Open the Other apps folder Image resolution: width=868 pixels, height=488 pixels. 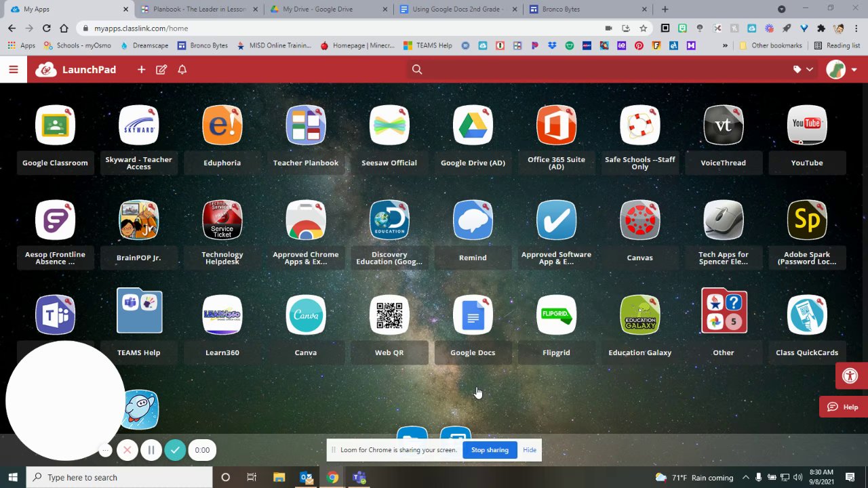(x=724, y=311)
